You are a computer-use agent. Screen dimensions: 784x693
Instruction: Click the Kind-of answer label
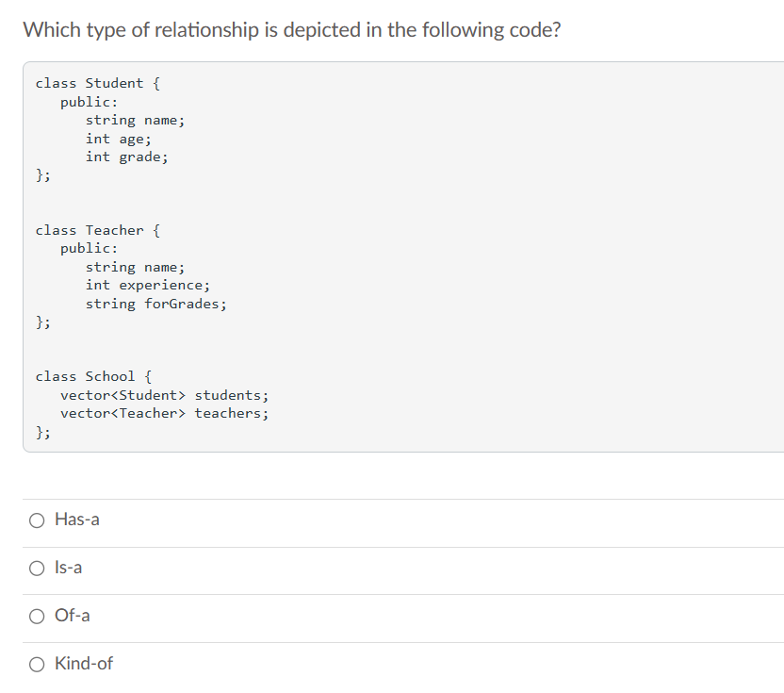(x=83, y=664)
